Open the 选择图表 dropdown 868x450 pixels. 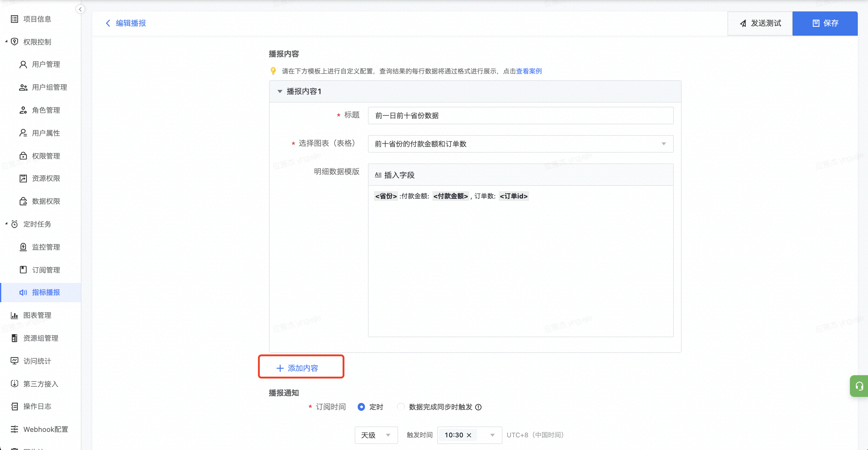point(521,144)
